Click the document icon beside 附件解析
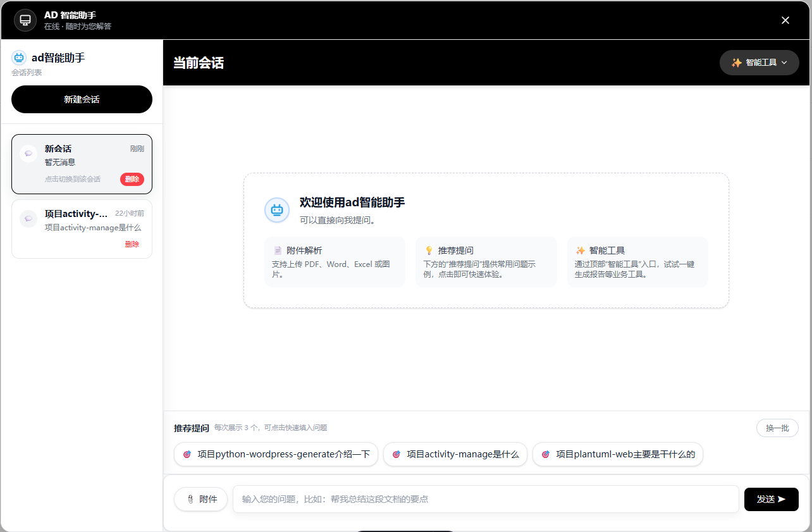812x532 pixels. coord(278,251)
